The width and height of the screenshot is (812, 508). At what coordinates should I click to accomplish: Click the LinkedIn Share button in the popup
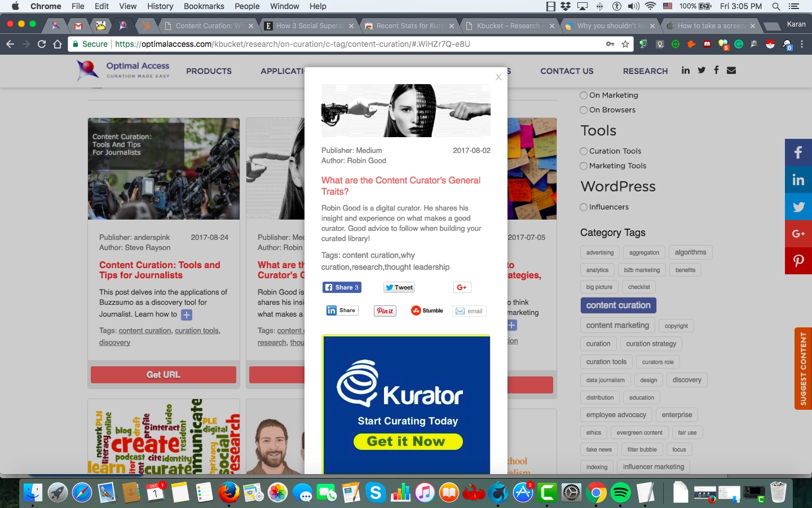click(342, 310)
